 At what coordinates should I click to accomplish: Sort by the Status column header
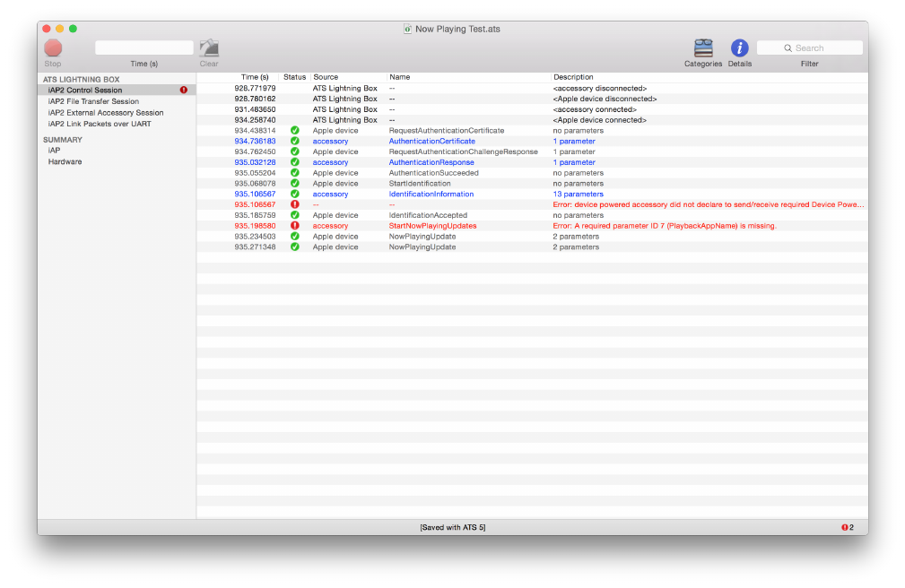point(294,77)
